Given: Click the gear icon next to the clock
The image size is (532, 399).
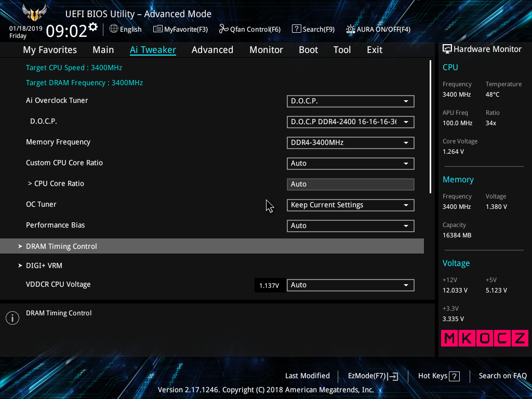Looking at the screenshot, I should 93,27.
